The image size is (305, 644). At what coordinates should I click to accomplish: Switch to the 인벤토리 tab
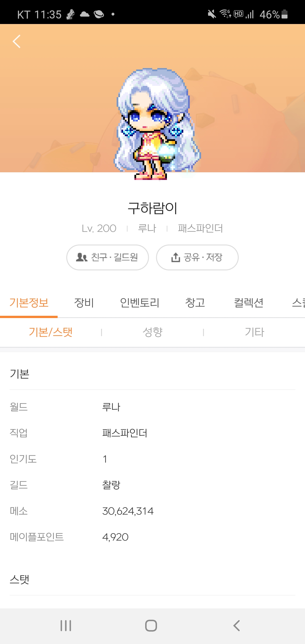coord(140,303)
